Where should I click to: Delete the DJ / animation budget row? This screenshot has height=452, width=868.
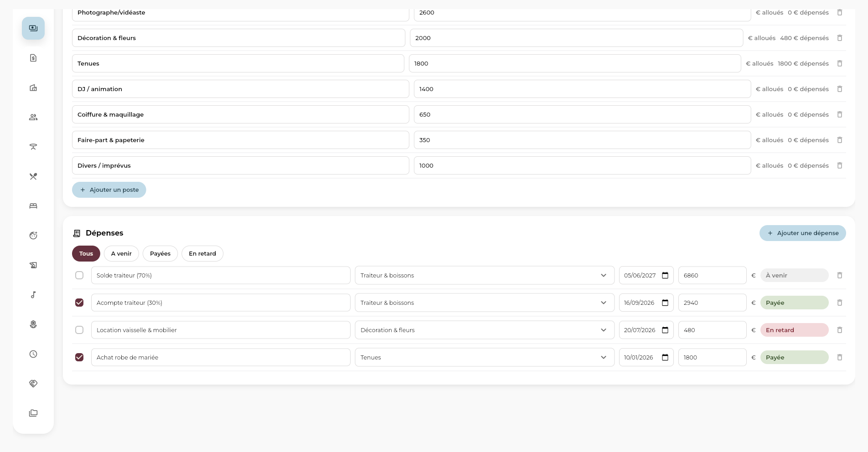840,89
